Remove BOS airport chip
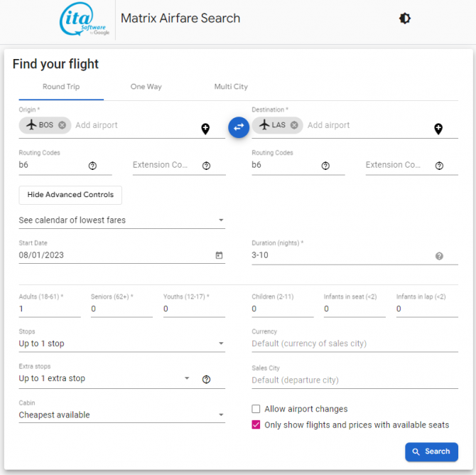Screen dimensions: 476x475 63,125
